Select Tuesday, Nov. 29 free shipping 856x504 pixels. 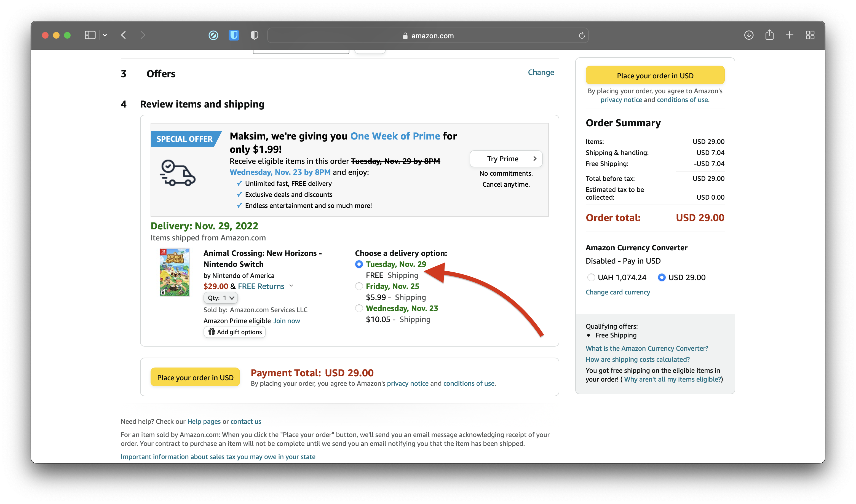[x=359, y=264]
